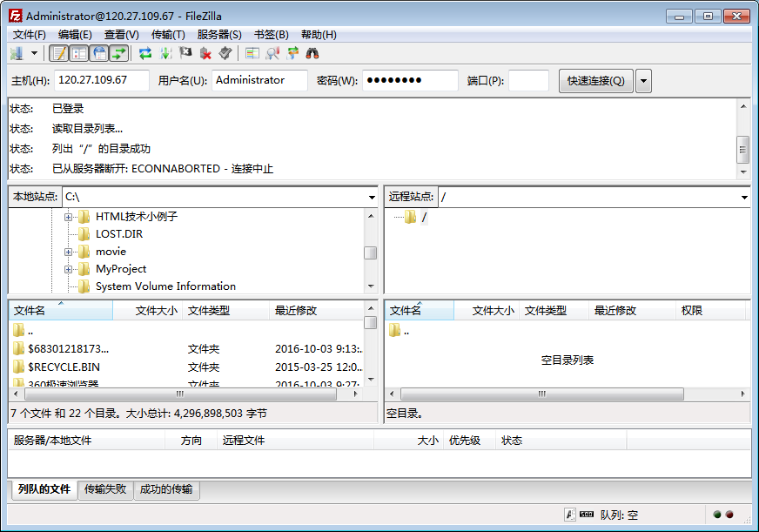
Task: Click the 密码 password field
Action: click(x=411, y=80)
